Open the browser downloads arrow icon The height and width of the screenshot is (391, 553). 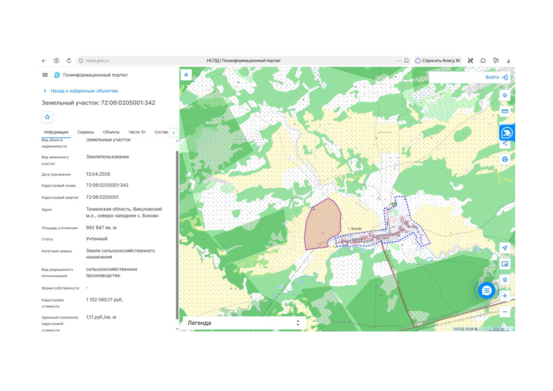click(x=508, y=61)
